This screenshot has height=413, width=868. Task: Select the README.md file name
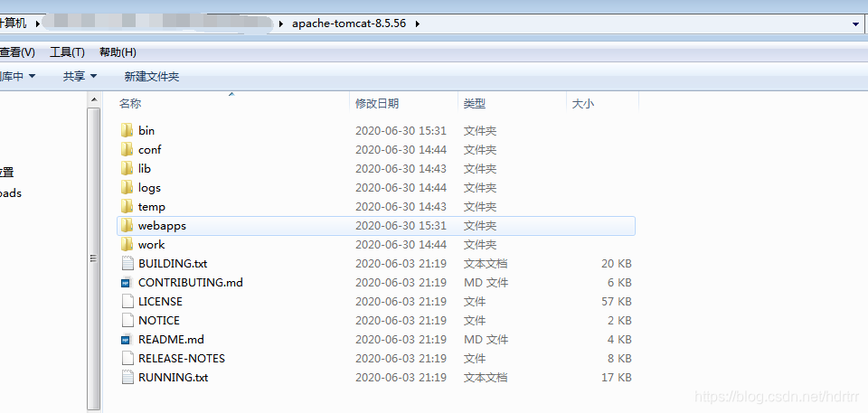pos(171,340)
